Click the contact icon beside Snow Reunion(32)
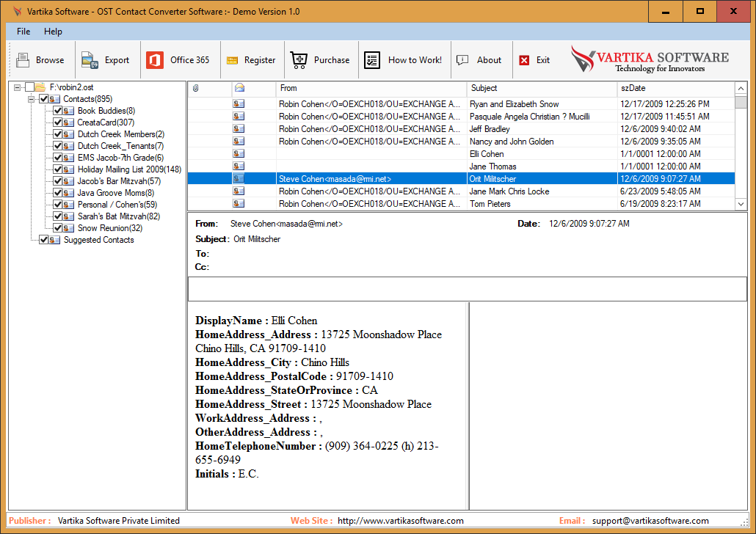Image resolution: width=756 pixels, height=534 pixels. (68, 228)
